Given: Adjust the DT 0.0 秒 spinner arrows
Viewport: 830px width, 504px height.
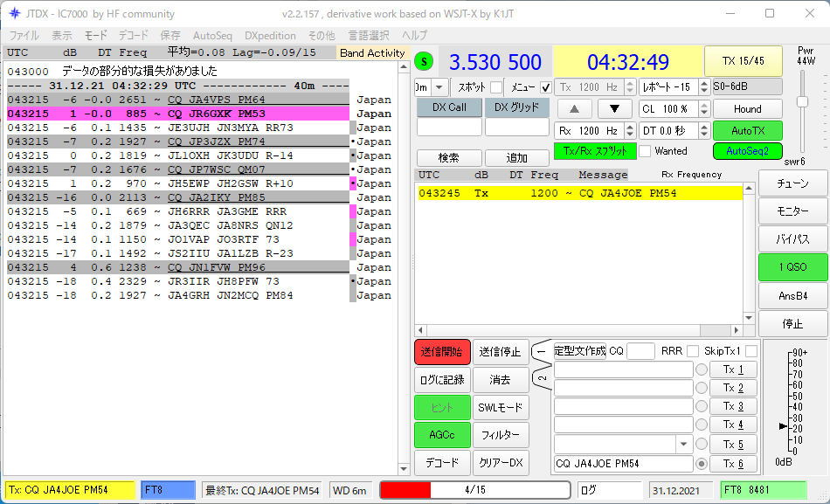Looking at the screenshot, I should pos(704,131).
